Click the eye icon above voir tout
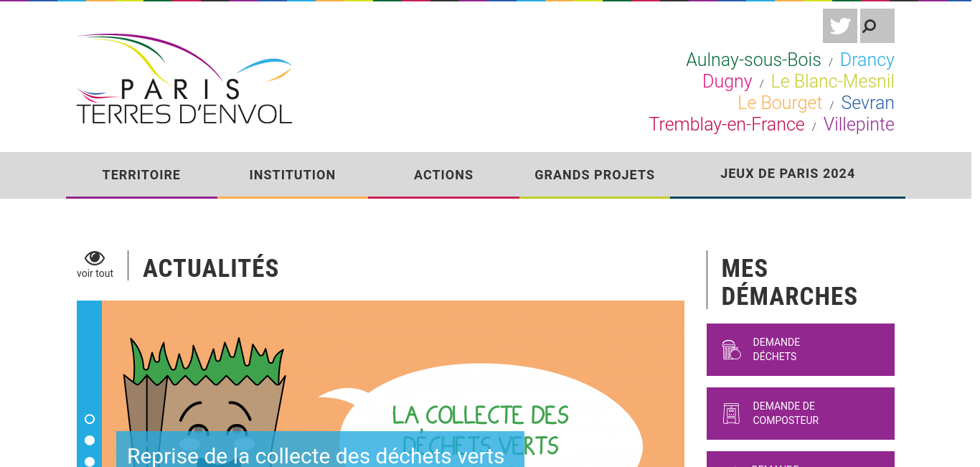 (95, 258)
